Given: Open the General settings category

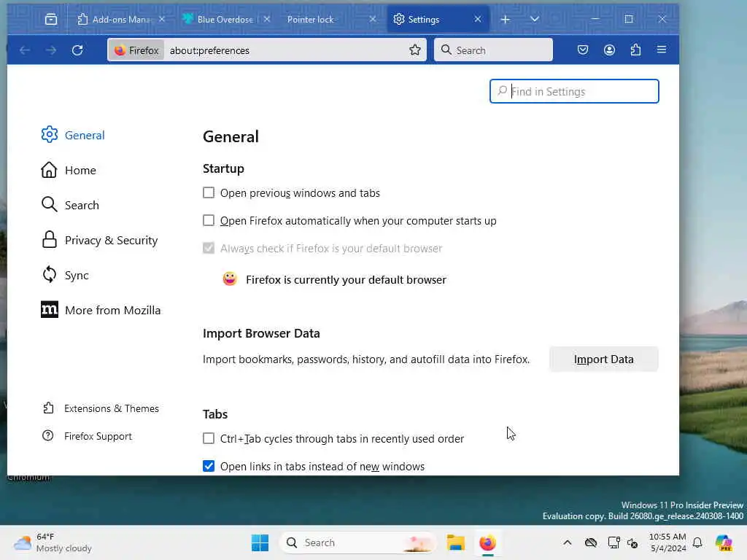Looking at the screenshot, I should [x=73, y=135].
